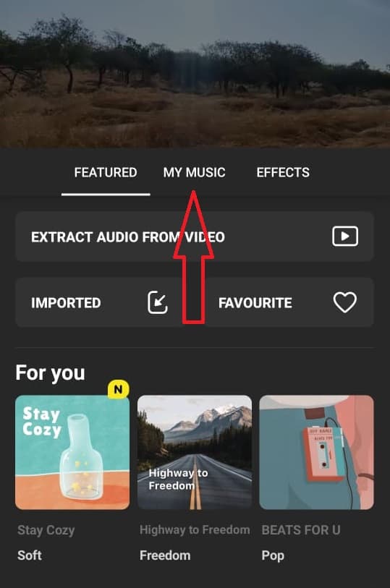
Task: Select the Freedom genre label
Action: coord(165,555)
